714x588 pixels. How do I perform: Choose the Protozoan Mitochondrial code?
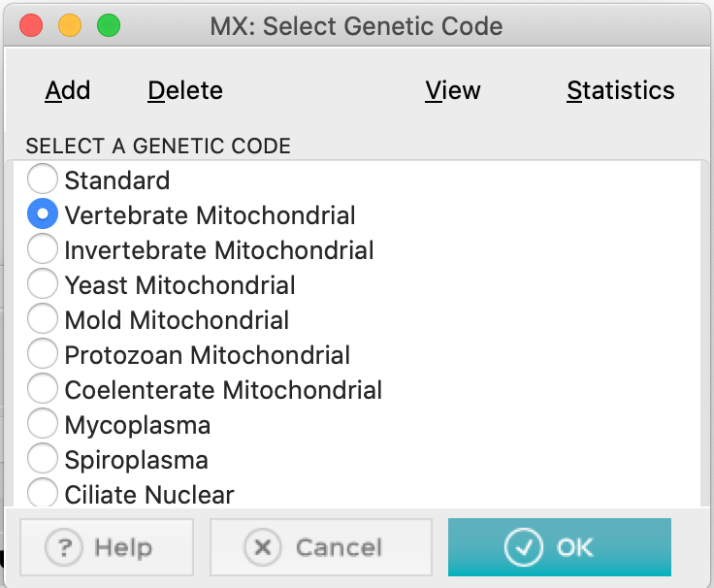[43, 354]
